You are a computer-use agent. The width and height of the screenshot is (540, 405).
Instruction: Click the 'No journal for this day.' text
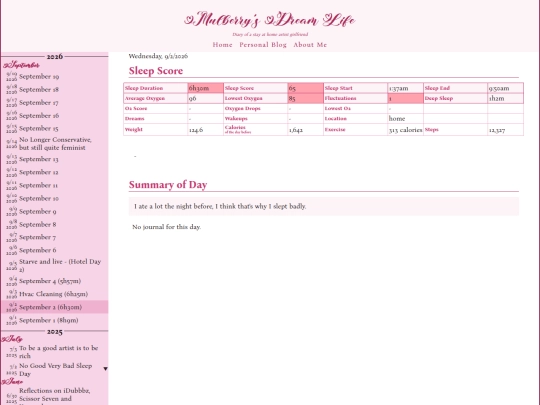[x=167, y=227]
